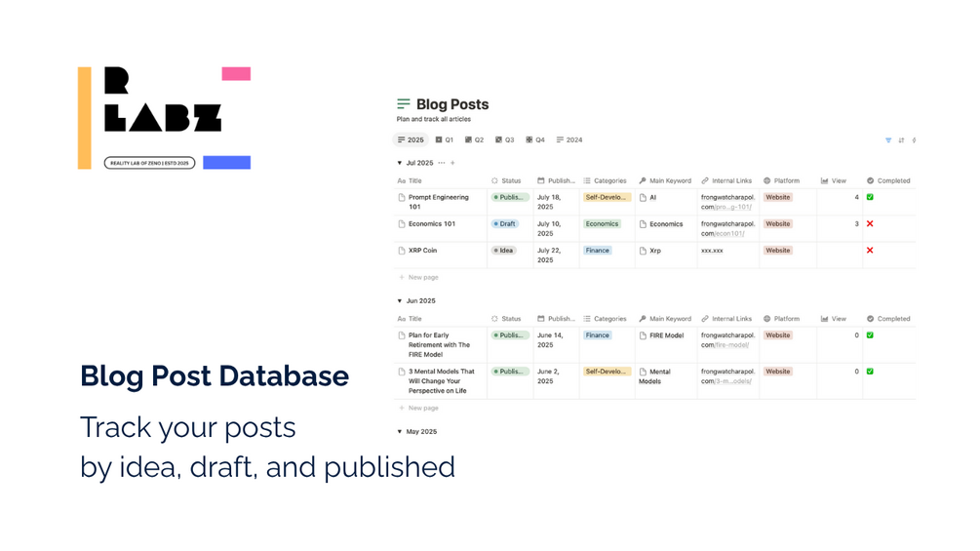Click the XRP Coin page icon

pos(402,251)
